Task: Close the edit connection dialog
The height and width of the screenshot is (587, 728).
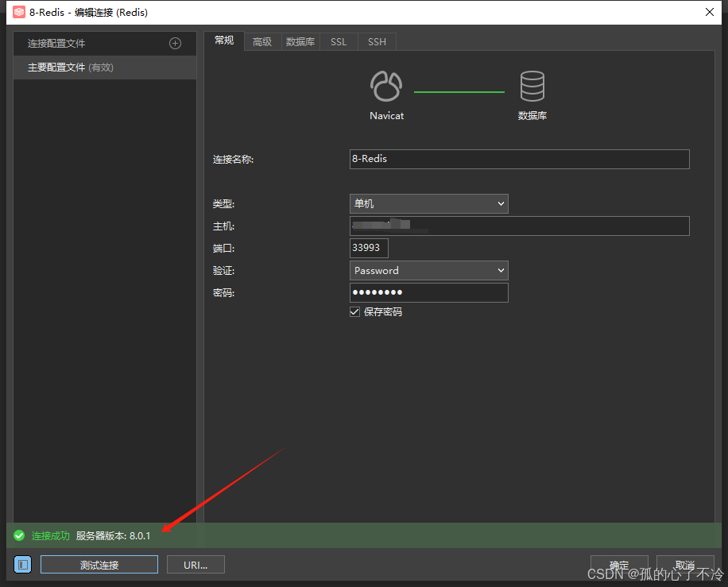Action: (710, 12)
